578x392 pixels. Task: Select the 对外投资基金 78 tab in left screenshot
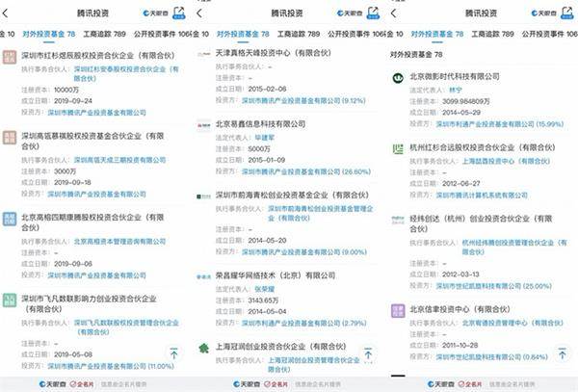click(x=49, y=34)
